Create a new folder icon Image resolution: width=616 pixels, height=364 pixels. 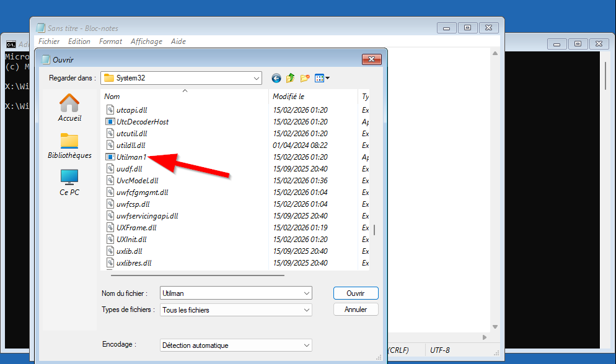pyautogui.click(x=305, y=78)
